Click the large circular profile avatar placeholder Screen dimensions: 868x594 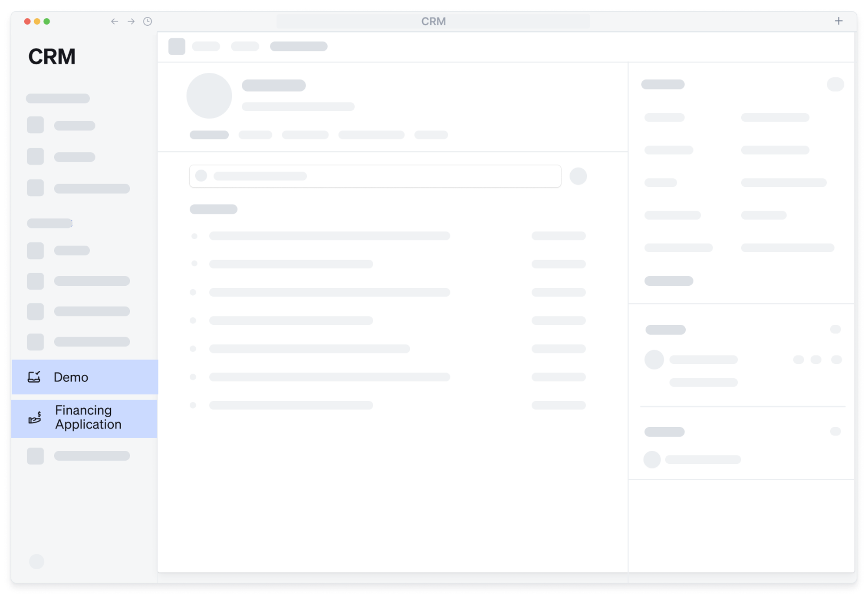(209, 96)
